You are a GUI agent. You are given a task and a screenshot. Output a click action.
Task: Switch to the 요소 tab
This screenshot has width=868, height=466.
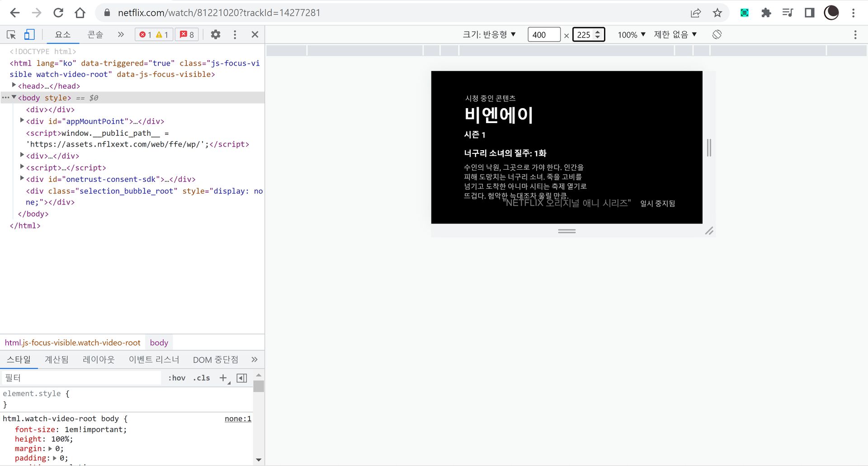click(x=62, y=34)
